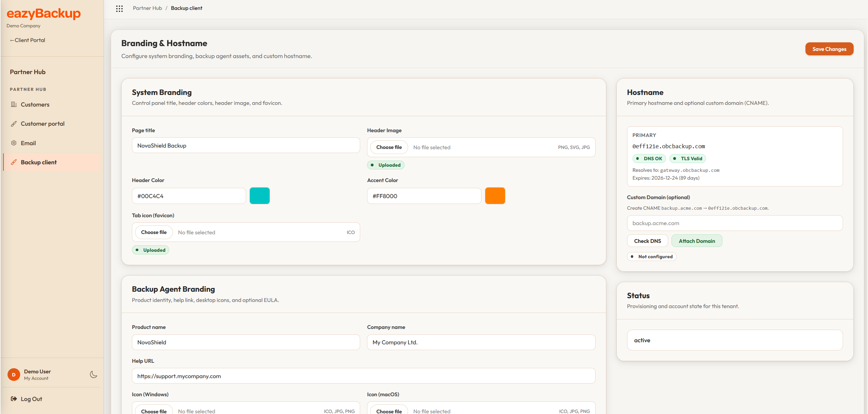This screenshot has width=868, height=414.
Task: Open My Account link
Action: click(x=36, y=378)
